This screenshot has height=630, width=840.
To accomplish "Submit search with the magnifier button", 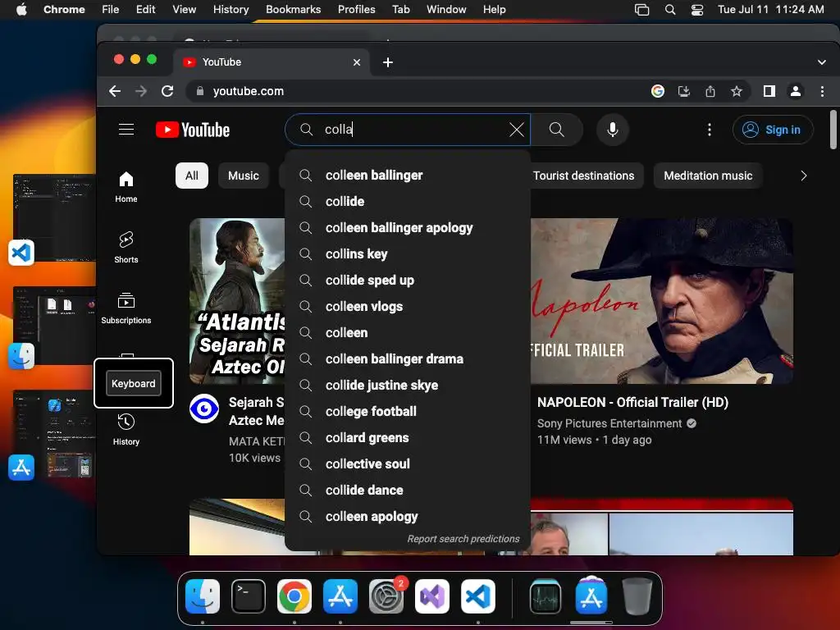I will coord(557,129).
